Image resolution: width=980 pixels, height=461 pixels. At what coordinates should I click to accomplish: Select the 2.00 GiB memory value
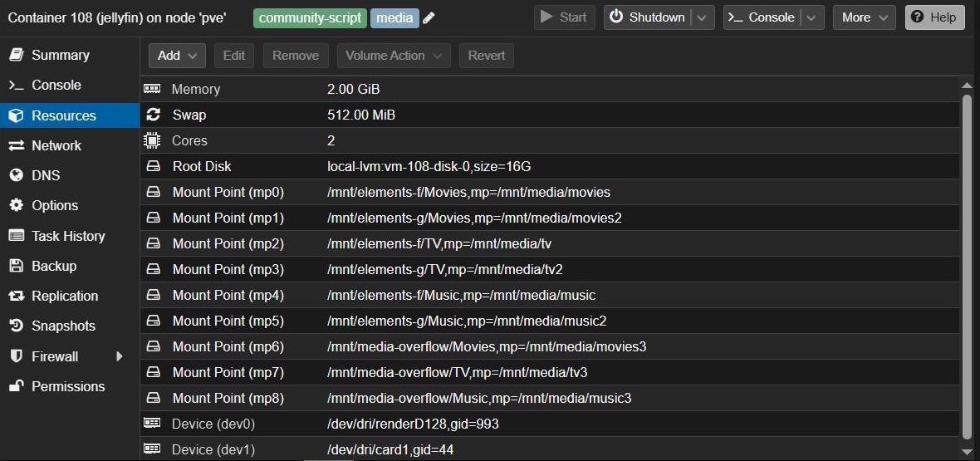pos(353,90)
